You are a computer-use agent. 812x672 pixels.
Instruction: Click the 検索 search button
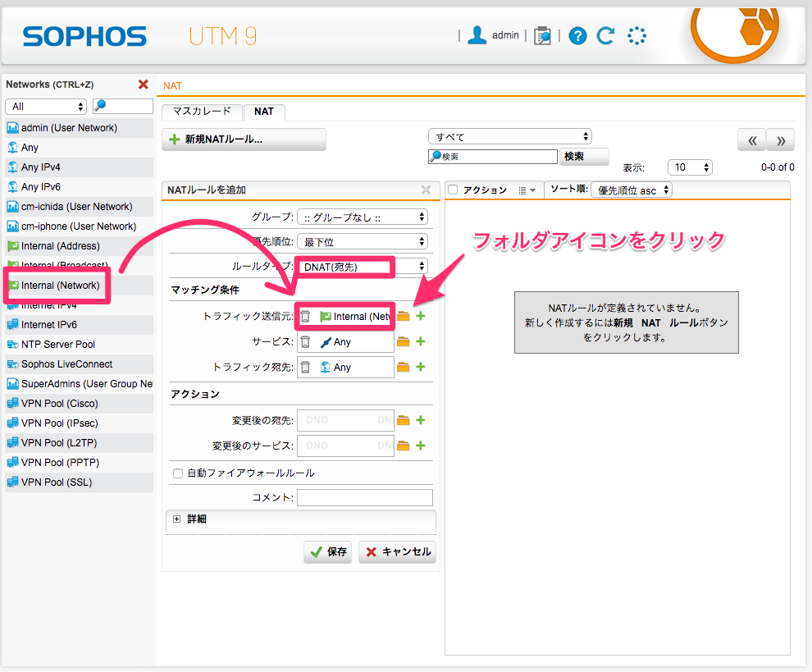584,157
